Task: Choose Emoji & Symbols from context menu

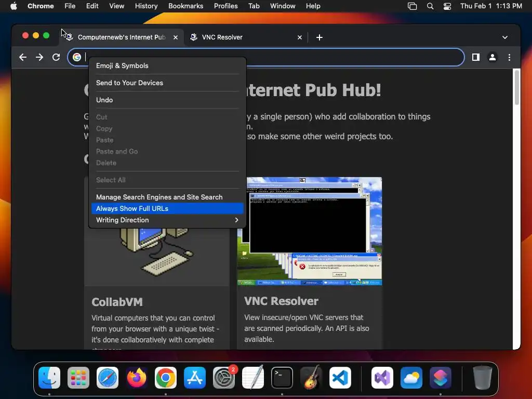Action: tap(168, 66)
